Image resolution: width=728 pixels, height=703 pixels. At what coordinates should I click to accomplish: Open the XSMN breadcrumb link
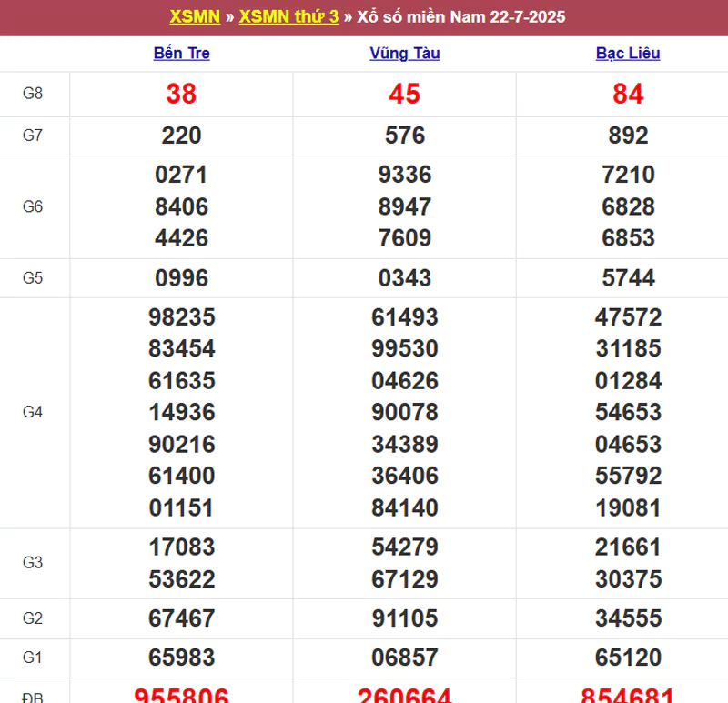point(195,16)
